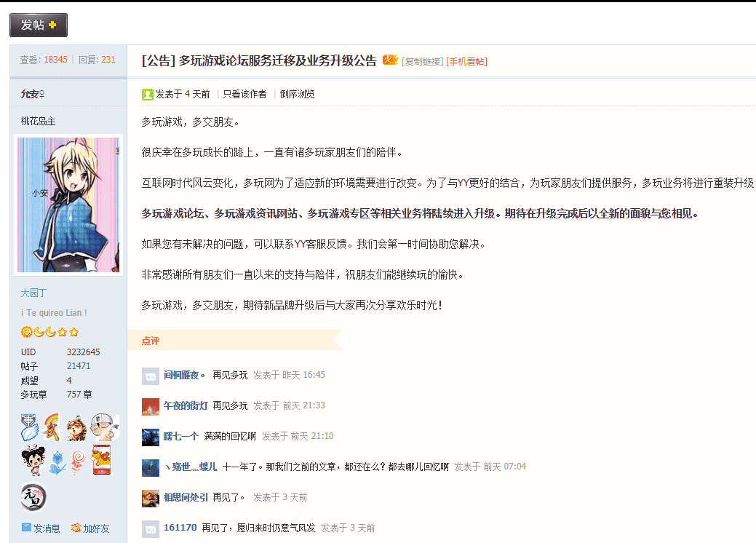This screenshot has width=756, height=543.
Task: Send a message via 发消息
Action: [x=41, y=528]
